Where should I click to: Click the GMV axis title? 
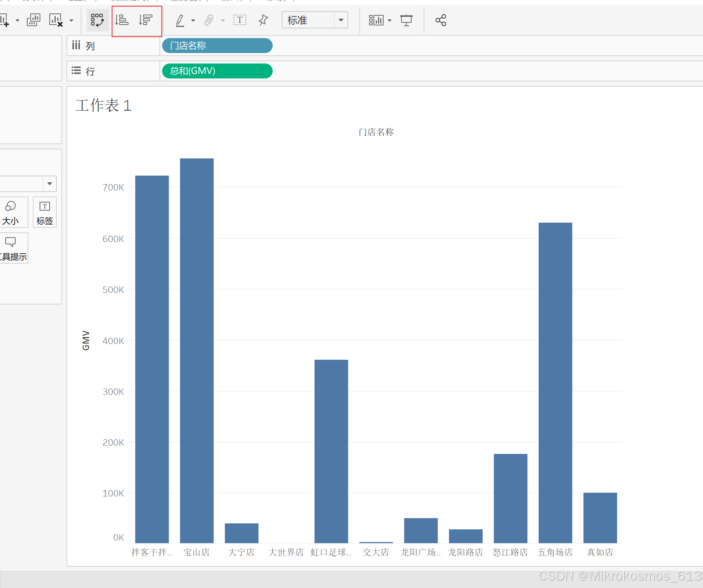(x=86, y=340)
